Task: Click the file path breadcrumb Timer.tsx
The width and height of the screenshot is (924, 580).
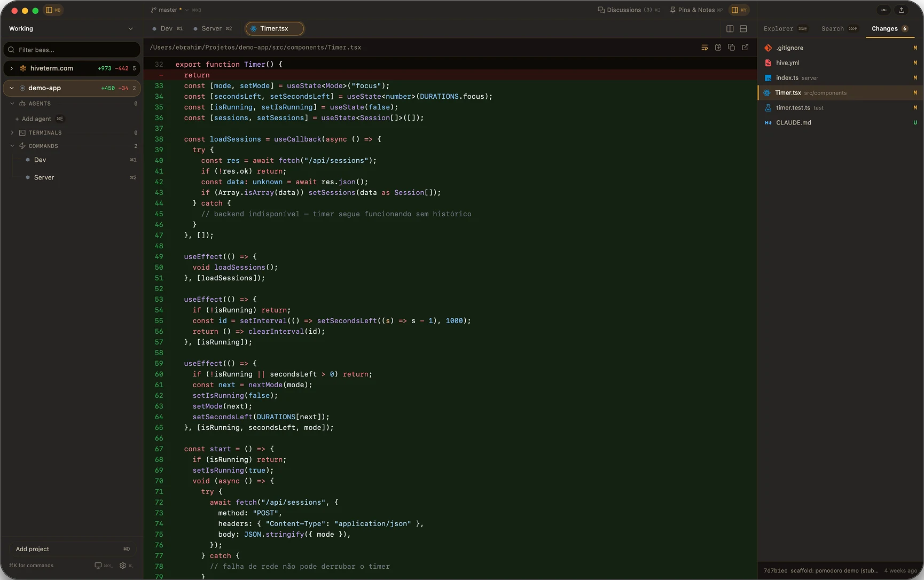Action: coord(344,48)
